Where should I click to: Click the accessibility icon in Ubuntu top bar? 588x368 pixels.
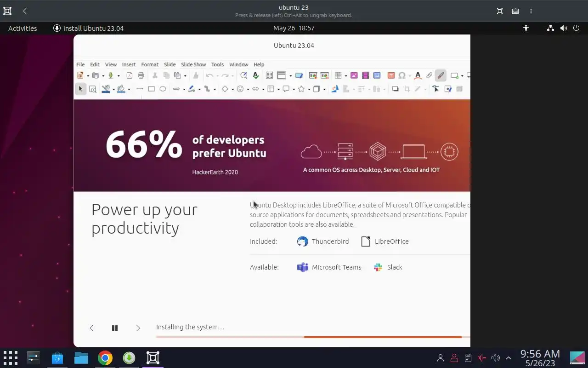526,28
